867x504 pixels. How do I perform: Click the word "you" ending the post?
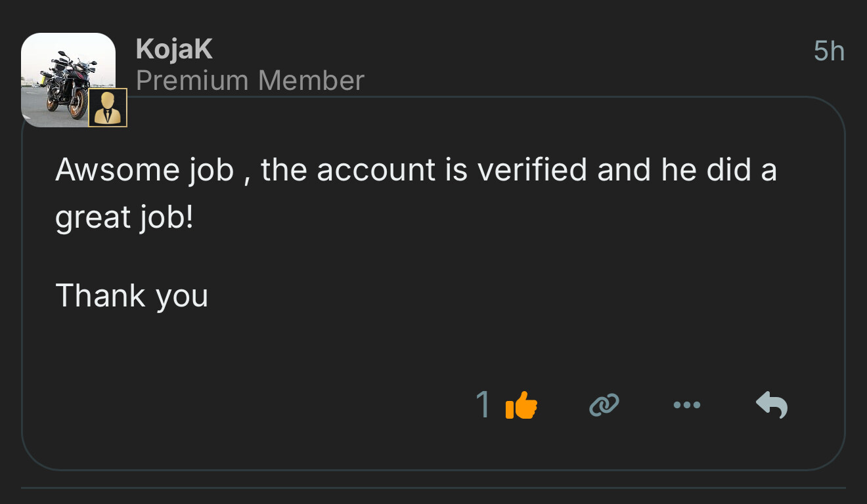tap(182, 297)
